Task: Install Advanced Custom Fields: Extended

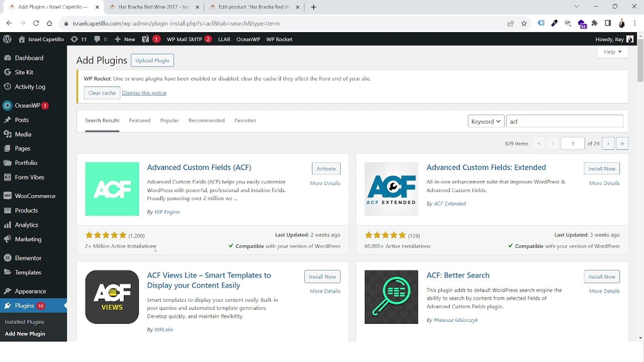Action: (602, 168)
